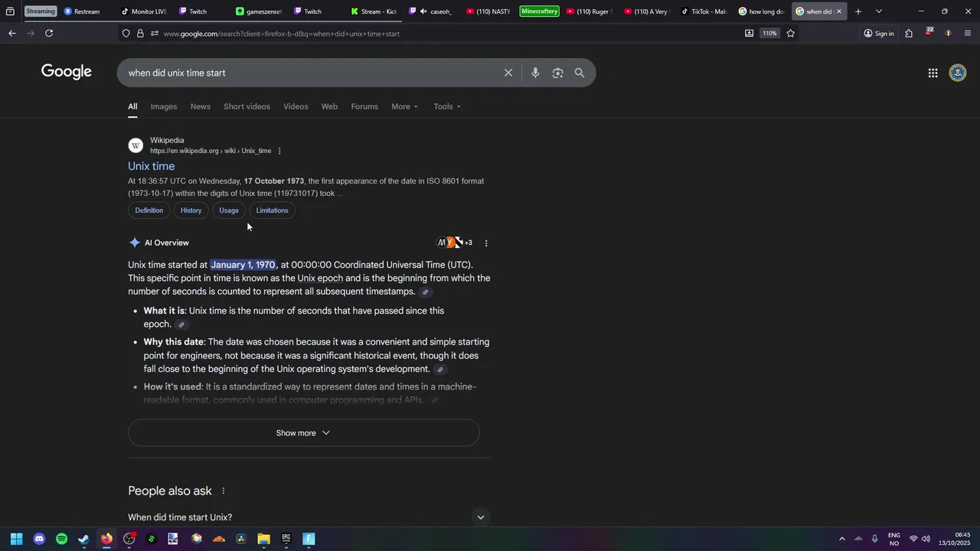Open the tracking protection shield icon

[x=126, y=33]
